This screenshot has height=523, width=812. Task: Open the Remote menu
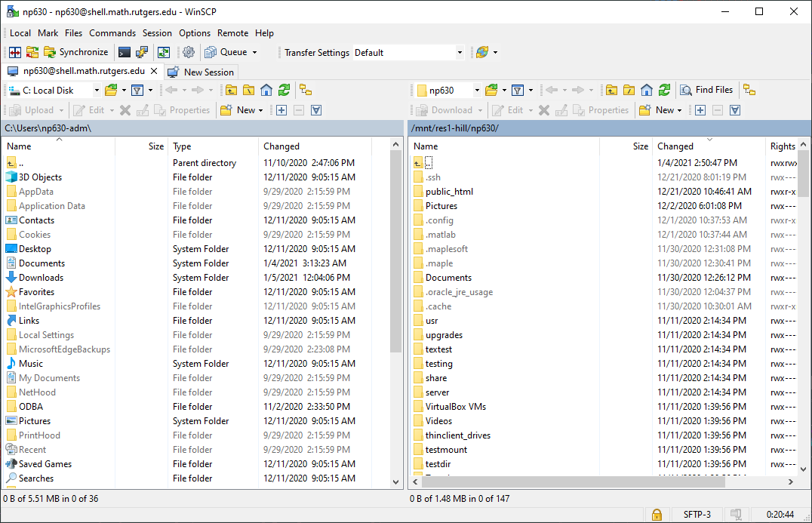tap(232, 33)
